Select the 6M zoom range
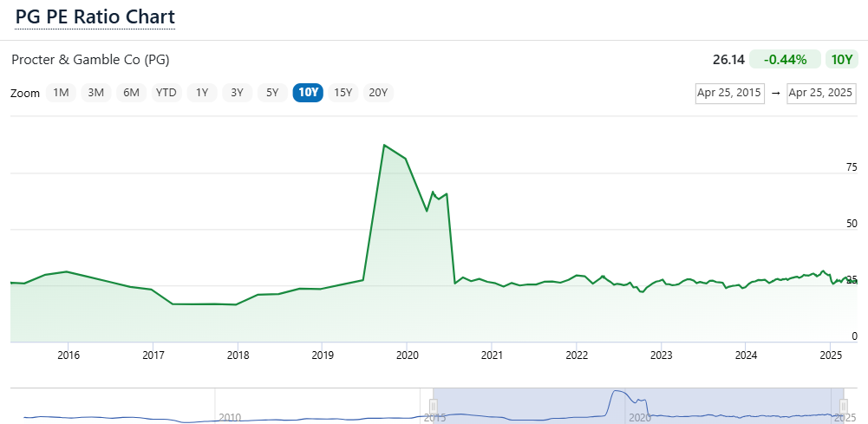Screen dimensions: 868x424 coord(131,93)
